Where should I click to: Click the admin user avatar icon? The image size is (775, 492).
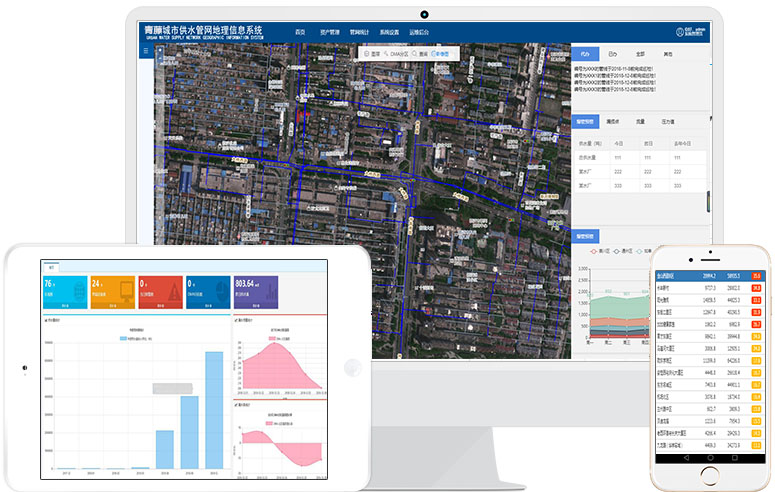[680, 32]
